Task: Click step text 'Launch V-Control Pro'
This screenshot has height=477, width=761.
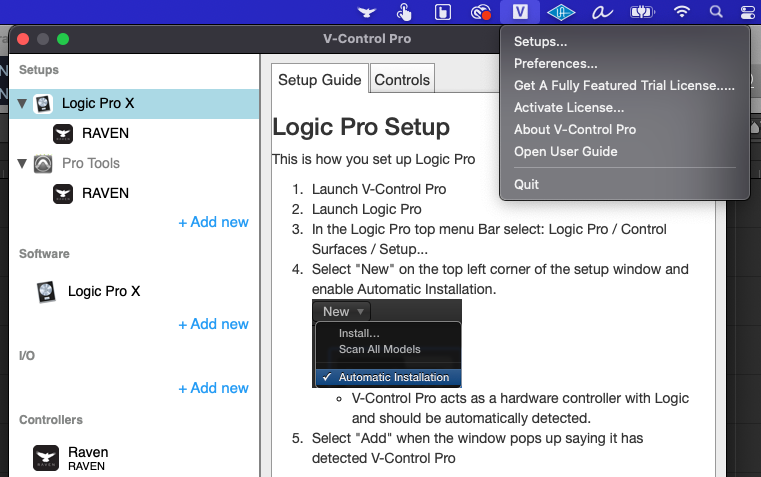Action: click(x=379, y=189)
